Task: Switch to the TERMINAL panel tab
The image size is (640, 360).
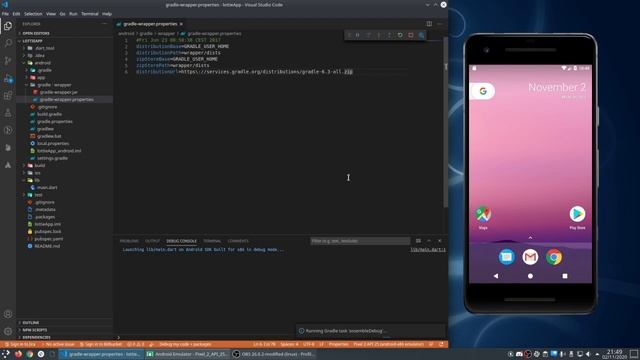Action: coord(212,241)
